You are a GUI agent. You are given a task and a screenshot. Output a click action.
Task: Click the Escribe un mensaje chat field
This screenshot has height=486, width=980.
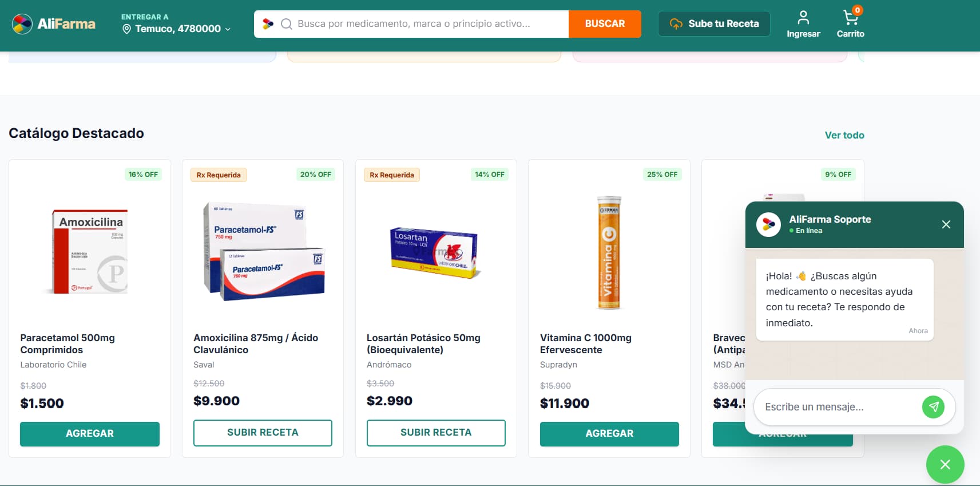pos(830,407)
